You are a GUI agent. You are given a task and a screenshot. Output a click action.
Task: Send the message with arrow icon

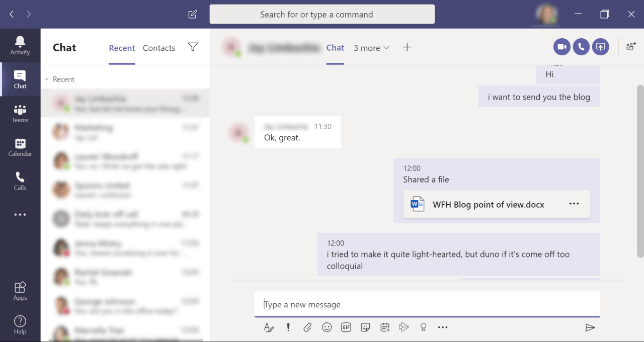point(590,327)
